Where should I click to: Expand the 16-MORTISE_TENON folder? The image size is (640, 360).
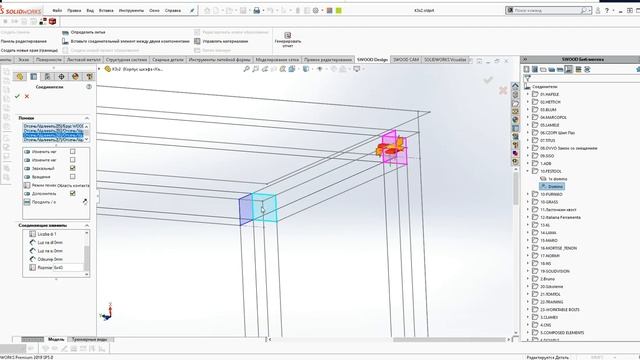pos(528,248)
